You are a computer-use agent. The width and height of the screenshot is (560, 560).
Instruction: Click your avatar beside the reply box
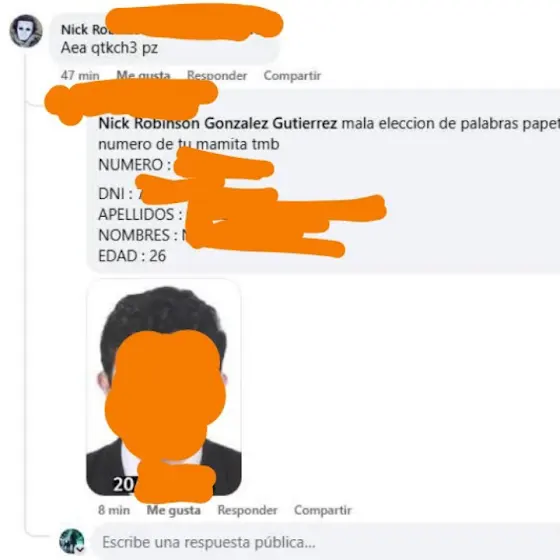(72, 541)
